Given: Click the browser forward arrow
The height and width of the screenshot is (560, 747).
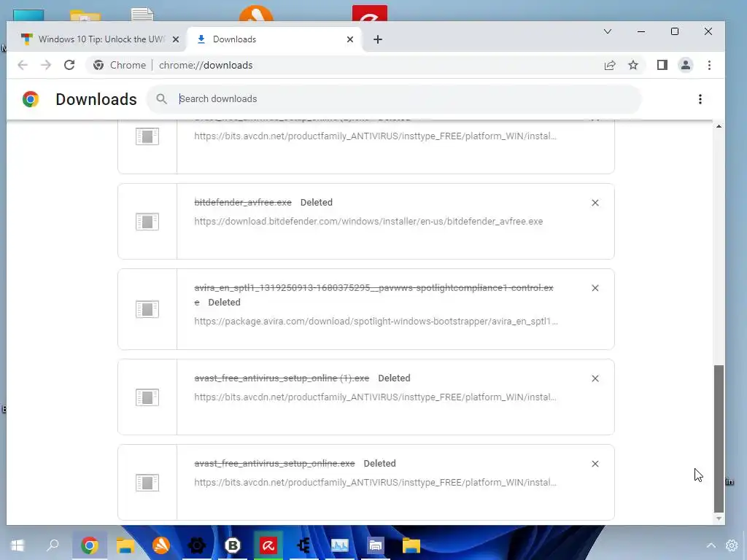Looking at the screenshot, I should (46, 65).
